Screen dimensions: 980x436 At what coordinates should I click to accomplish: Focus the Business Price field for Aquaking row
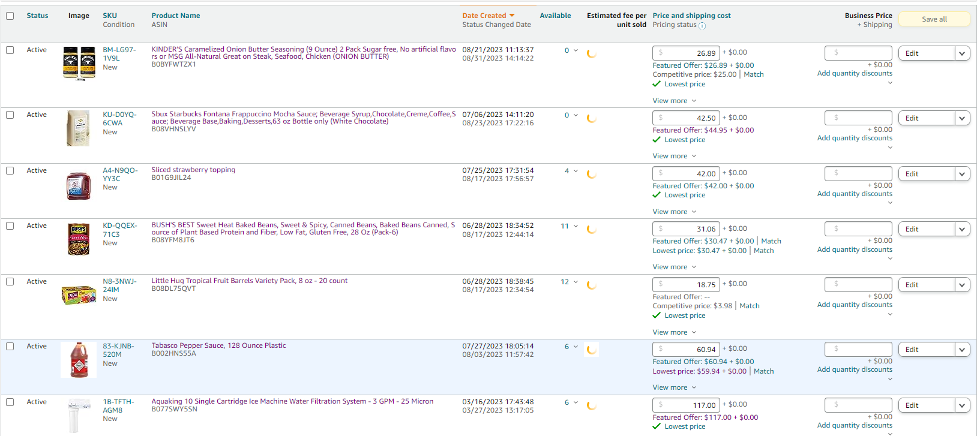858,405
